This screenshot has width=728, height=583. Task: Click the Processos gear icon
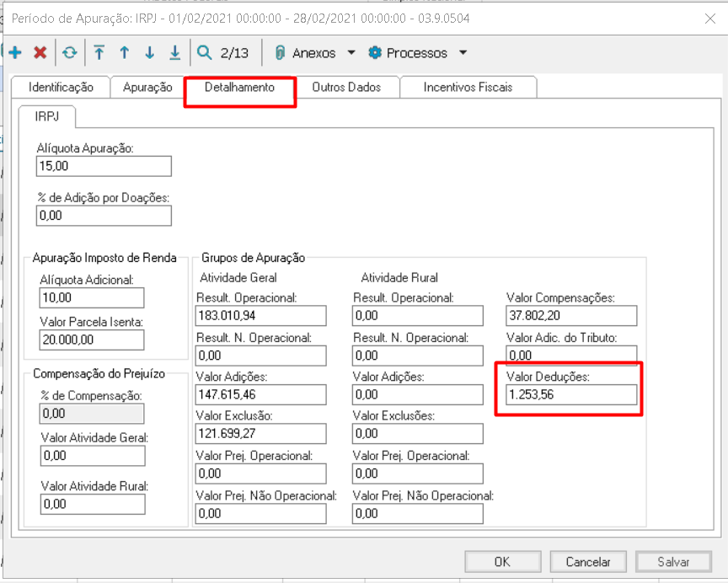pyautogui.click(x=375, y=52)
